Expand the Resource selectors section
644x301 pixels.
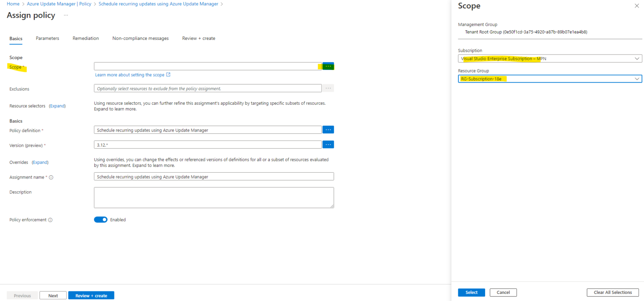[x=57, y=106]
